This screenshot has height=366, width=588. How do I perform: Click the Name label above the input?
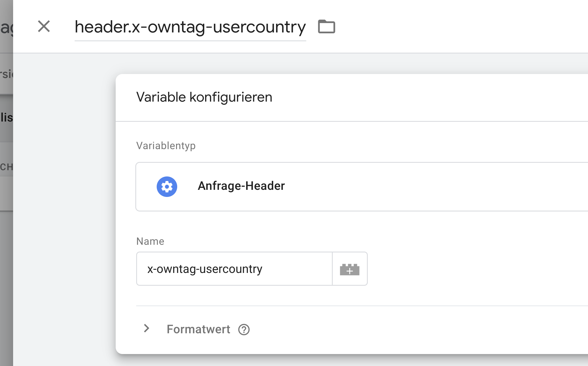[x=150, y=241]
